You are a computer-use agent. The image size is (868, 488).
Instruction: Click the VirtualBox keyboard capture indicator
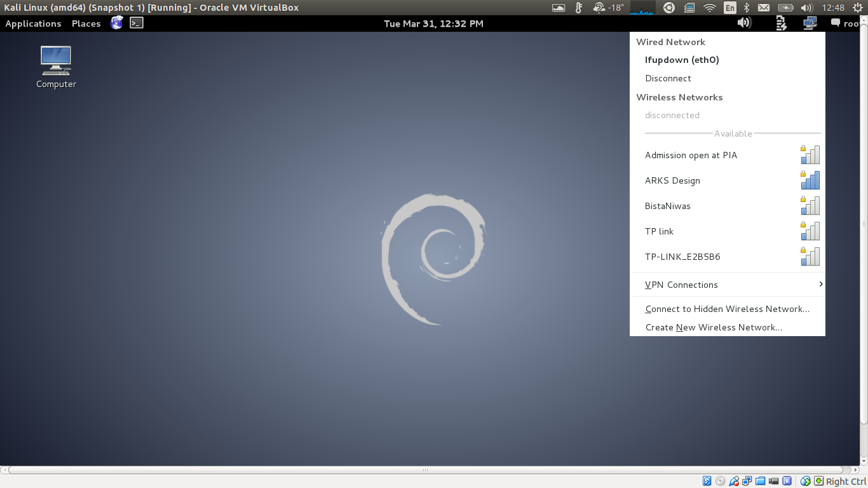point(819,481)
